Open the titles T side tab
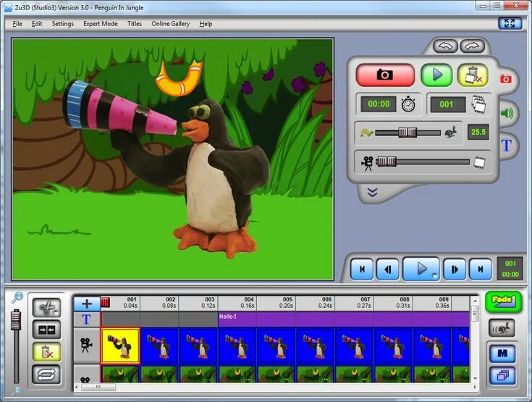The image size is (532, 402). [506, 146]
